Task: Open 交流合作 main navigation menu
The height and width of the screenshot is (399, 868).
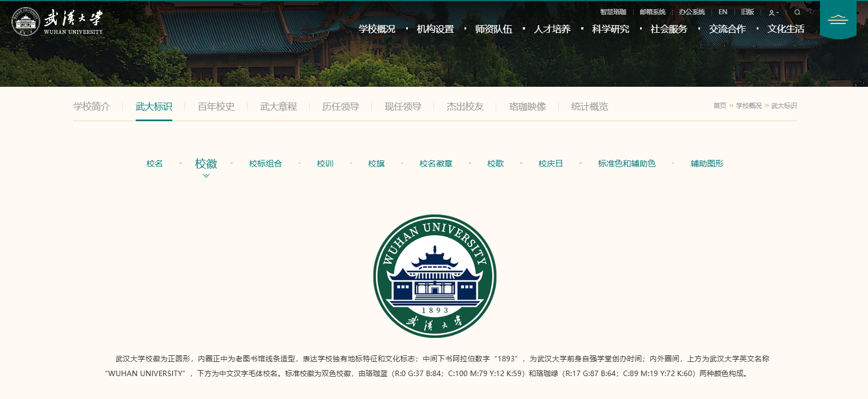Action: pos(727,29)
